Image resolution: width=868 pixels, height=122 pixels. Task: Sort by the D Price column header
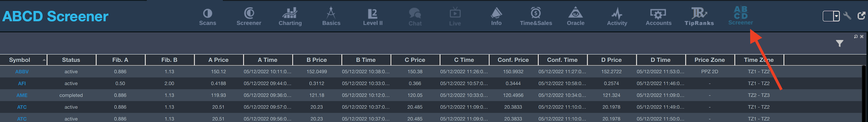[x=611, y=60]
